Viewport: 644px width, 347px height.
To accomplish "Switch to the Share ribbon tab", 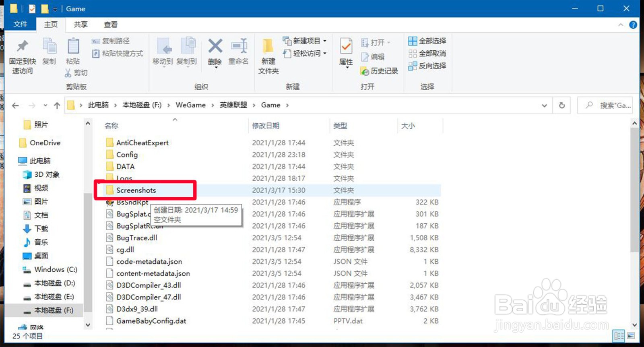I will 80,25.
